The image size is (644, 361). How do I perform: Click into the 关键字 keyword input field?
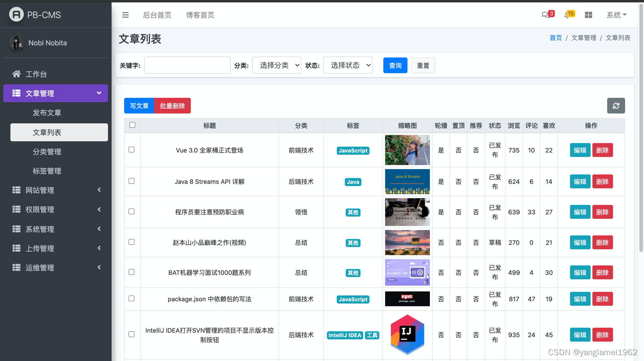tap(187, 65)
